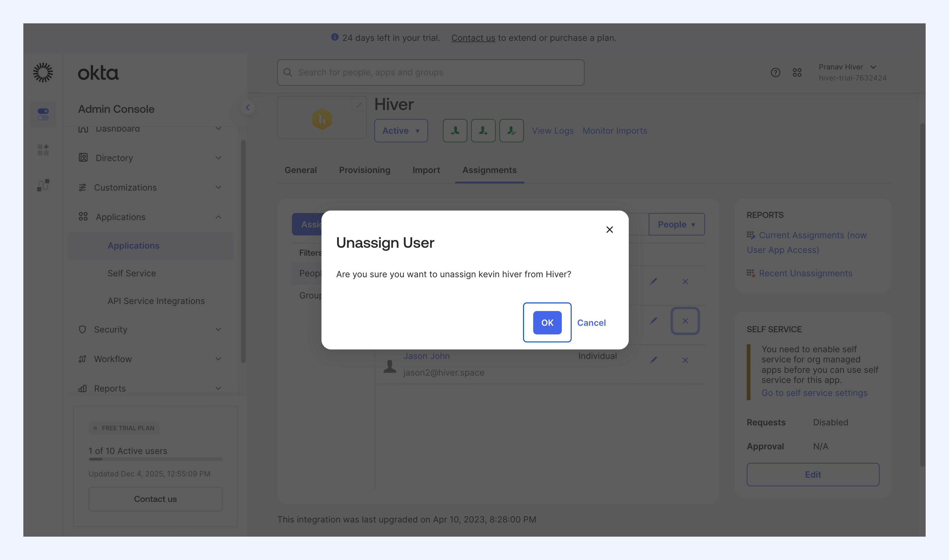Click the admin console switch icon in left rail
Image resolution: width=949 pixels, height=560 pixels.
click(43, 114)
